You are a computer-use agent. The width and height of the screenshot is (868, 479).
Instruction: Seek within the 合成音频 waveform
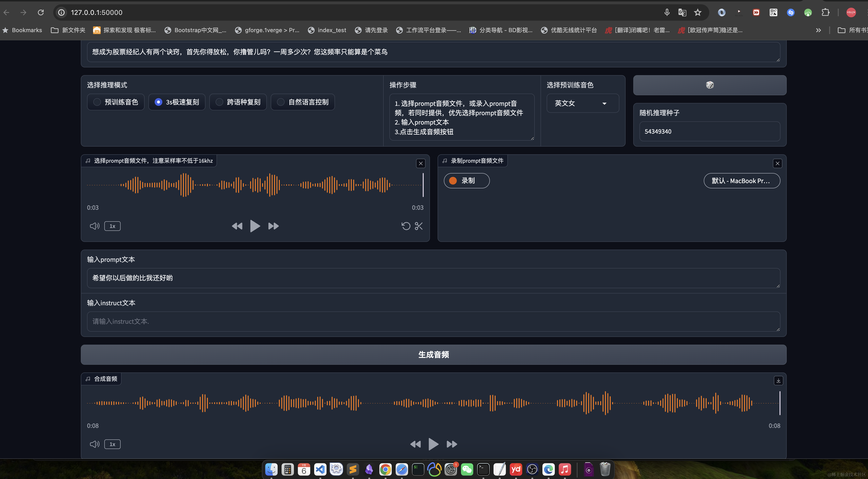(434, 403)
